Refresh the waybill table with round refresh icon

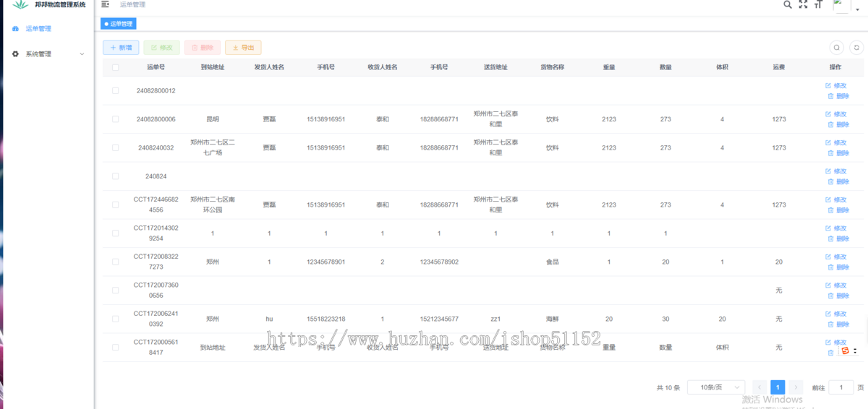(x=855, y=48)
